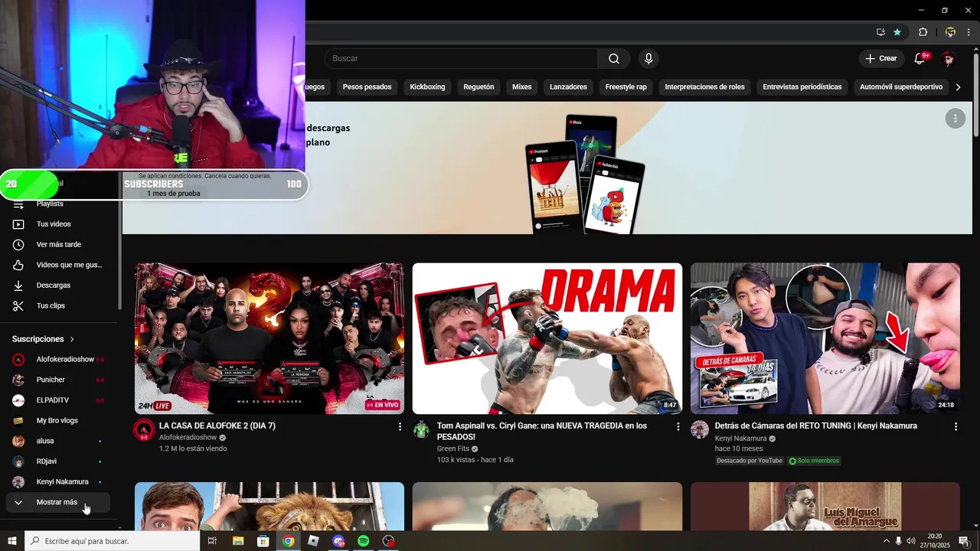Open Task View on taskbar
Screen dimensions: 980x551
[x=212, y=541]
